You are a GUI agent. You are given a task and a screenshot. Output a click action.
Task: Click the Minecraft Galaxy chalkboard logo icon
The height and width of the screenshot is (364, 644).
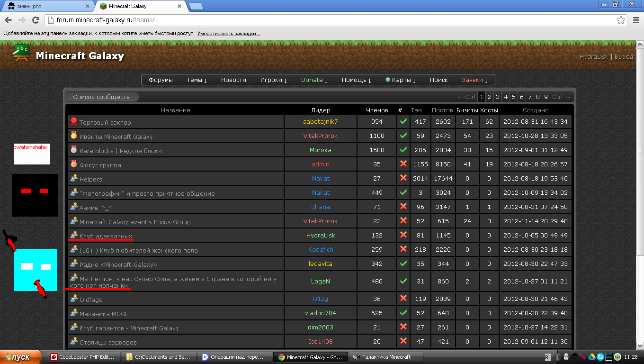coord(21,53)
